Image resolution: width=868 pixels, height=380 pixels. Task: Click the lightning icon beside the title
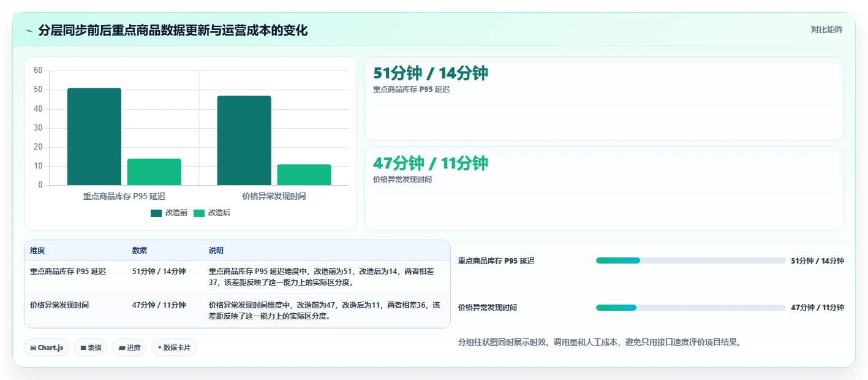click(29, 31)
